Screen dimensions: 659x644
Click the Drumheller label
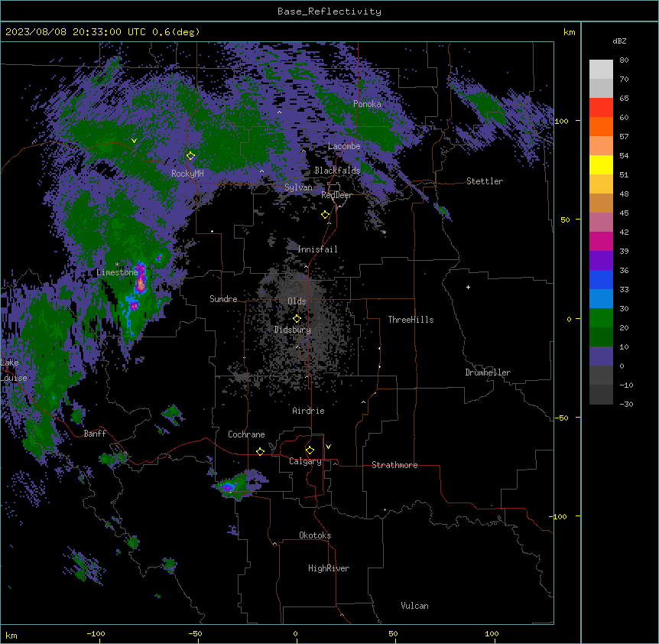pyautogui.click(x=488, y=372)
